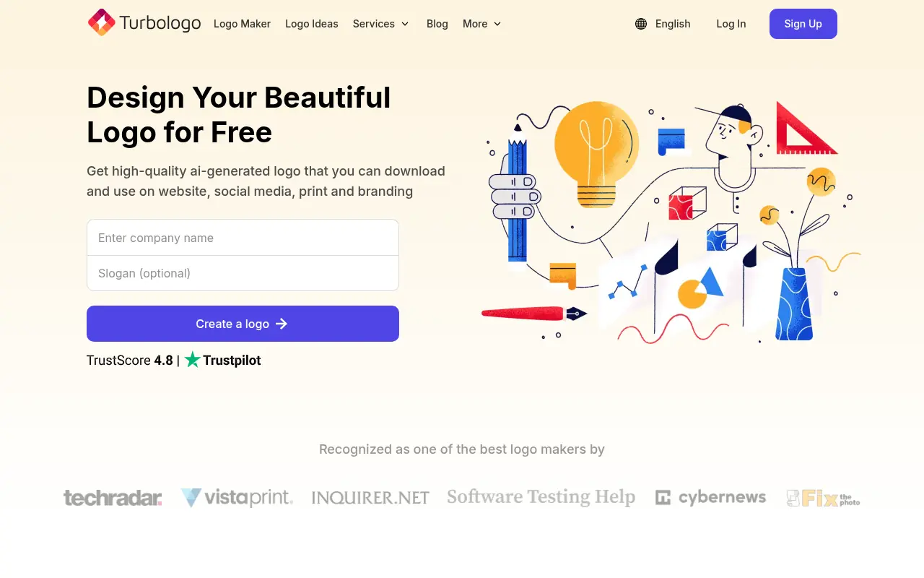Focus the Slogan optional field
The height and width of the screenshot is (578, 924).
pyautogui.click(x=243, y=273)
